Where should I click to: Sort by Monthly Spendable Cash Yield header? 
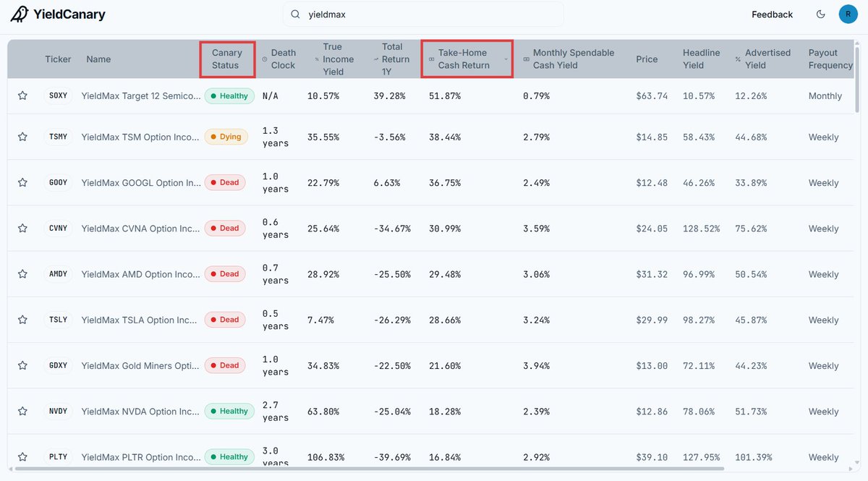tap(574, 59)
